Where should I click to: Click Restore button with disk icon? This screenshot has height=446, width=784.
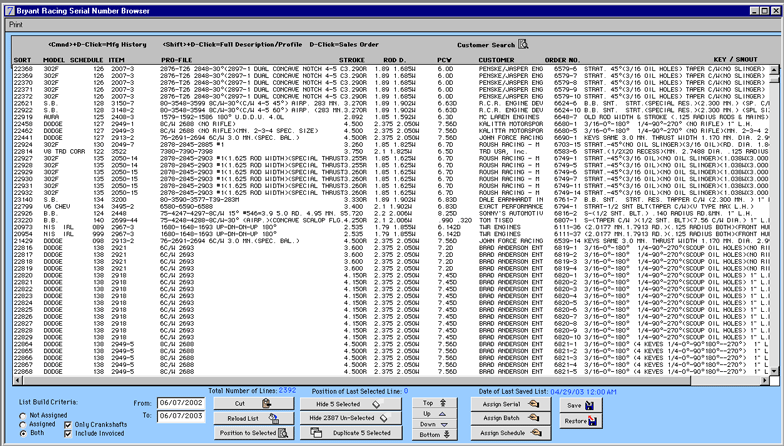coord(580,421)
